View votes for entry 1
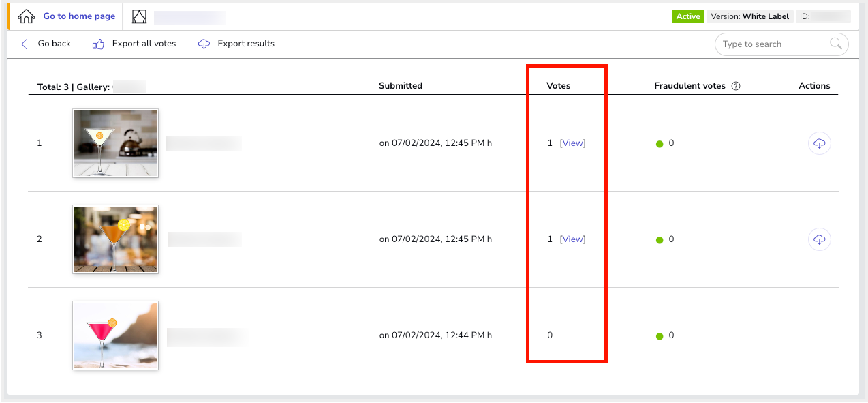This screenshot has width=868, height=403. tap(572, 143)
